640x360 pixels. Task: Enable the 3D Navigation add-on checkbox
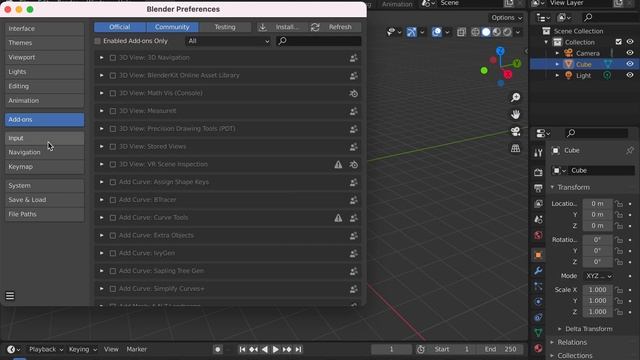tap(113, 58)
